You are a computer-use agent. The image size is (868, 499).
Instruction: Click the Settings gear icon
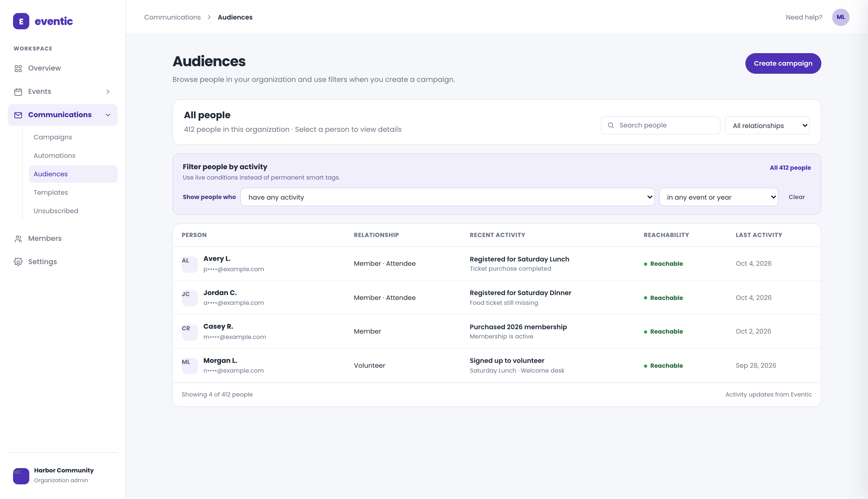tap(18, 262)
